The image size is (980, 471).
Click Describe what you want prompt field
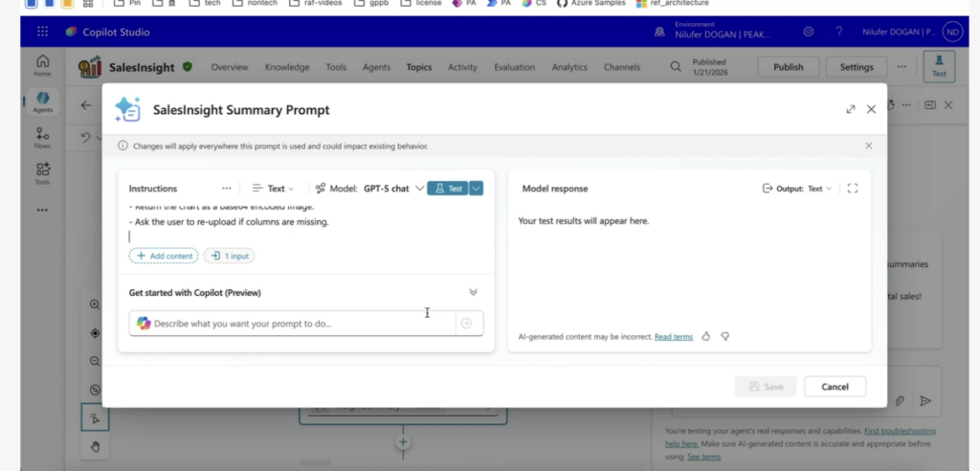(293, 324)
